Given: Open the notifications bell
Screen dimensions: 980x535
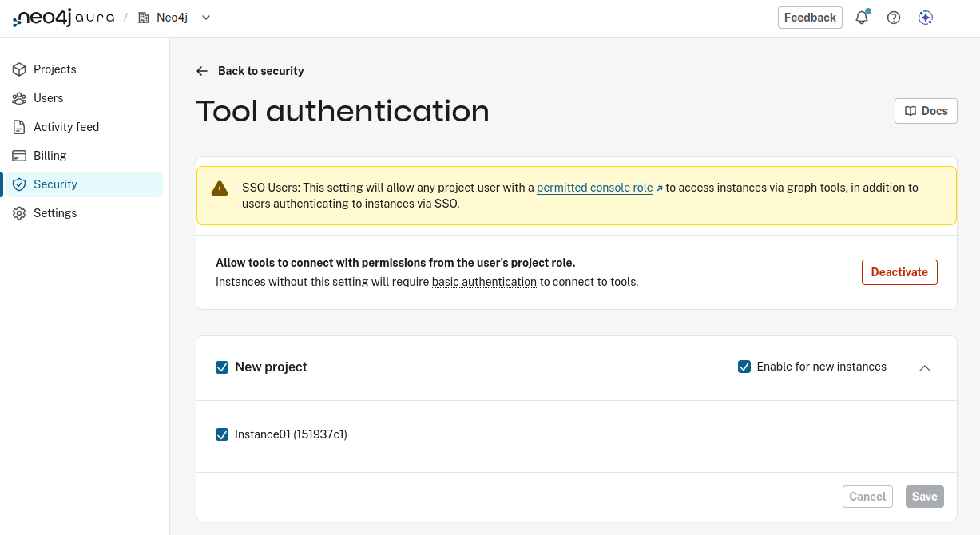Looking at the screenshot, I should 862,18.
